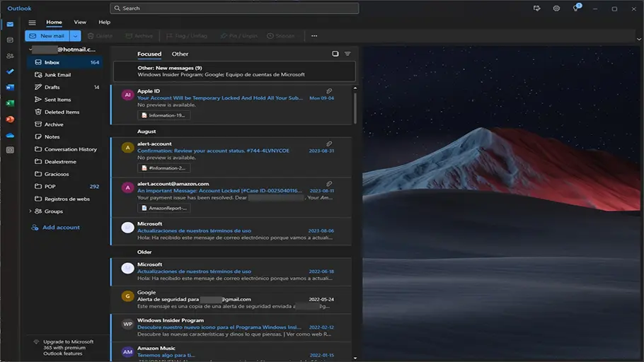The image size is (644, 362).
Task: Open the OneDrive cloud icon
Action: [x=10, y=134]
